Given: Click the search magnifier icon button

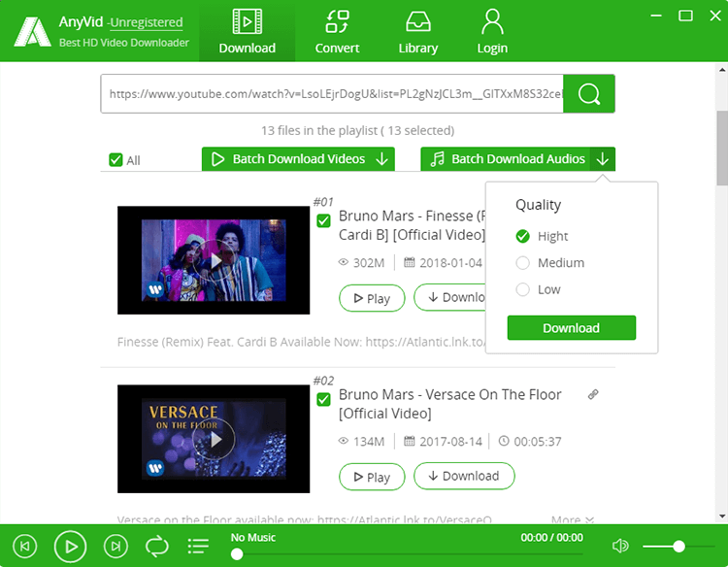Looking at the screenshot, I should (589, 94).
